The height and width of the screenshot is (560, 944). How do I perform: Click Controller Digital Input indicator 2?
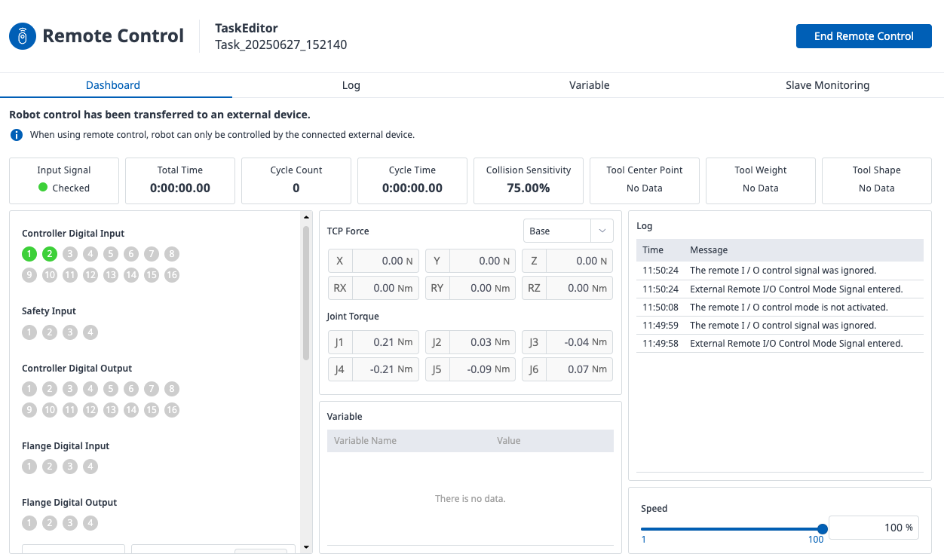point(50,254)
